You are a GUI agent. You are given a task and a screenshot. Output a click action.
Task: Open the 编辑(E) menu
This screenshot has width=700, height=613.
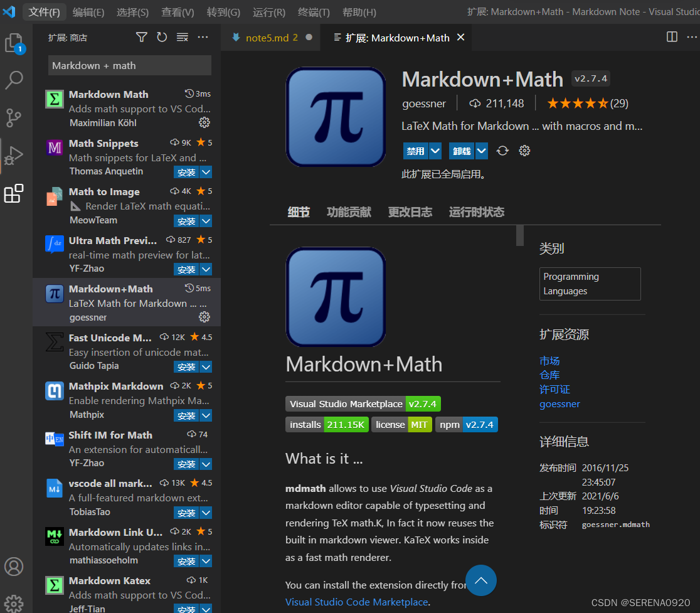point(88,12)
